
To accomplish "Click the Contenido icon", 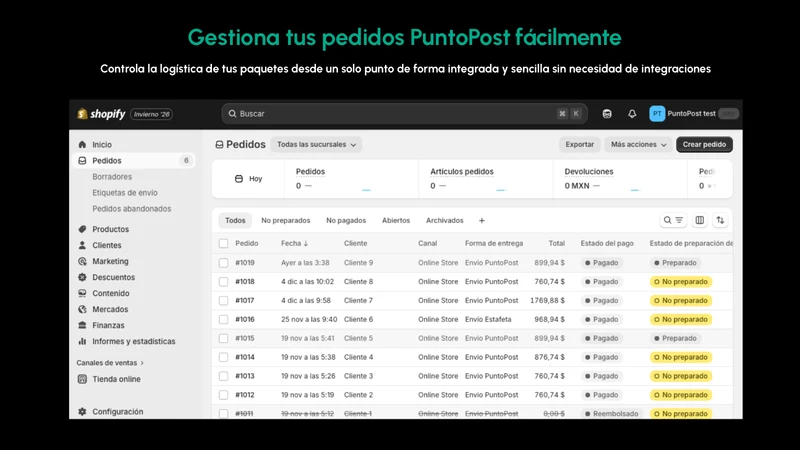I will (82, 293).
